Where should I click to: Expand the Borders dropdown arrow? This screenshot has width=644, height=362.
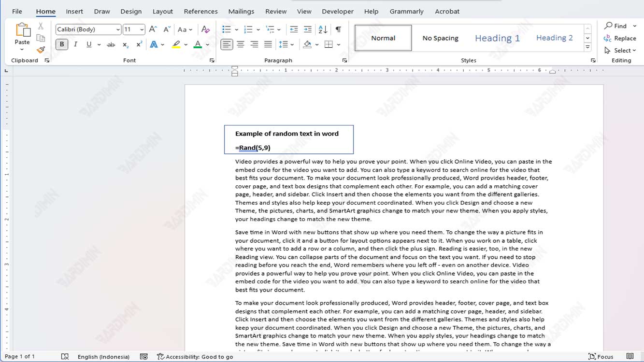pyautogui.click(x=339, y=44)
